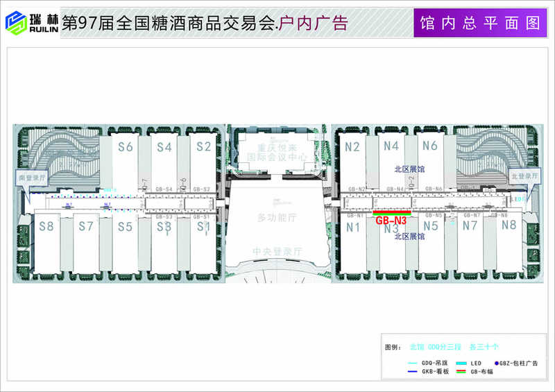Click hall N5 on the floor plan

pyautogui.click(x=431, y=226)
